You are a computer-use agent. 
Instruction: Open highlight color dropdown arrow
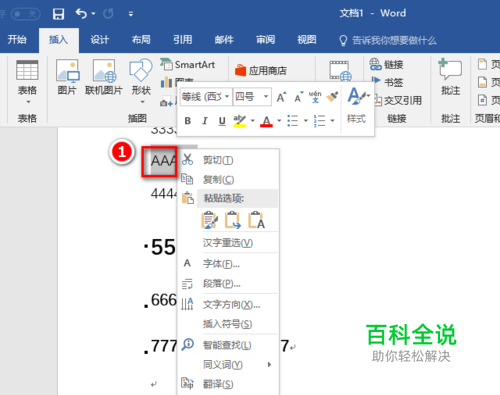point(253,121)
